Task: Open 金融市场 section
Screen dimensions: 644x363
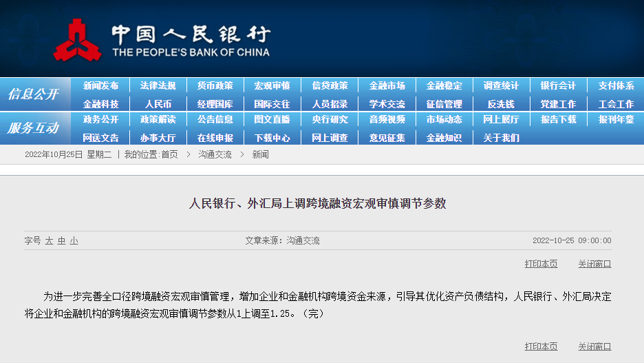Action: click(x=387, y=85)
